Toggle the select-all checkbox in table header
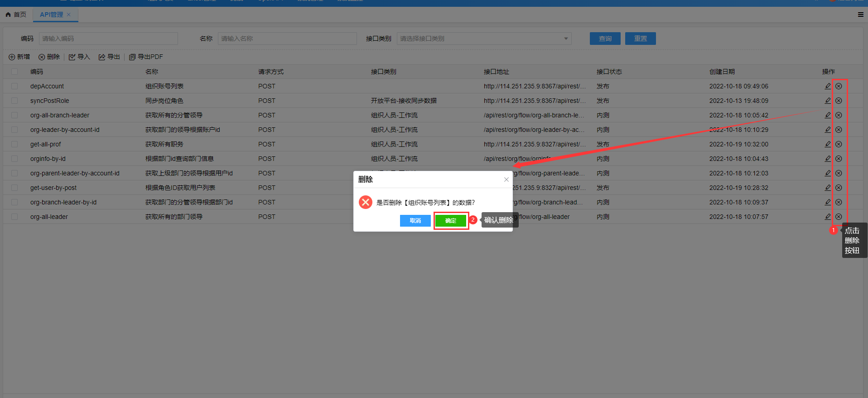Screen dimensions: 868x398 14,72
